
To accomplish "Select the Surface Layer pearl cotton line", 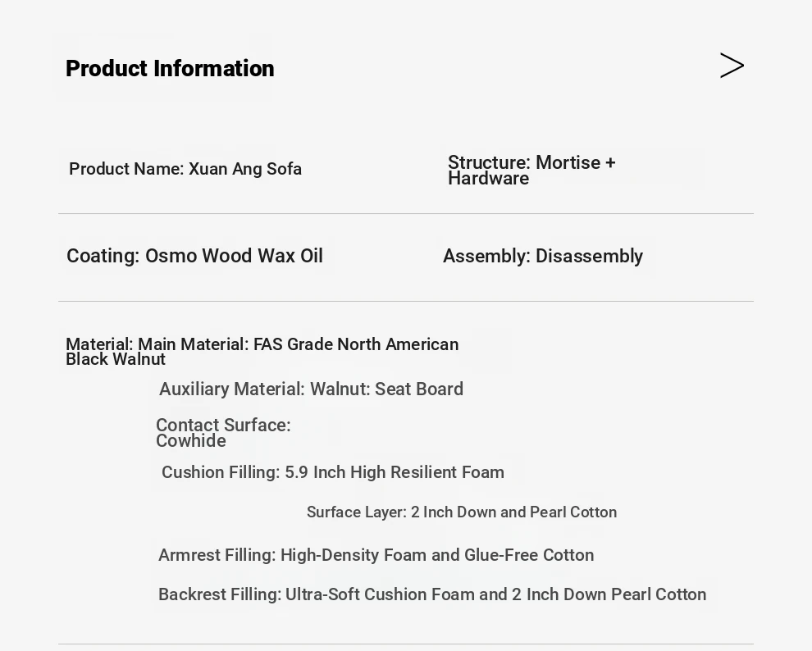I will pyautogui.click(x=462, y=512).
